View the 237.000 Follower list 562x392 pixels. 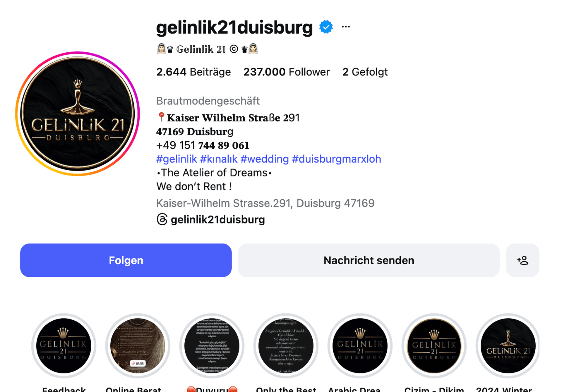(x=287, y=72)
